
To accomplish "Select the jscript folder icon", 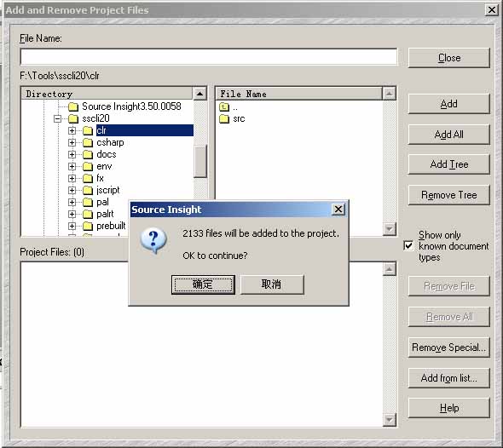I will click(88, 190).
